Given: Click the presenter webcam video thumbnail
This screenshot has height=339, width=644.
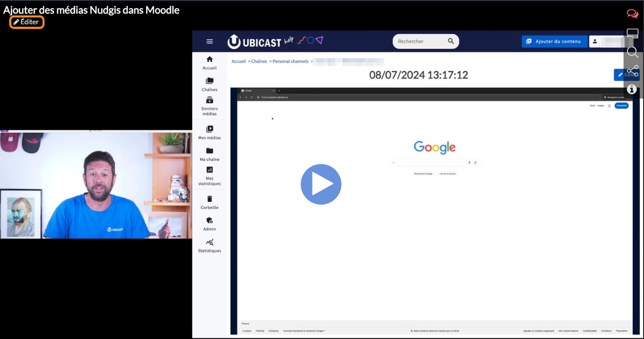Looking at the screenshot, I should pyautogui.click(x=96, y=185).
